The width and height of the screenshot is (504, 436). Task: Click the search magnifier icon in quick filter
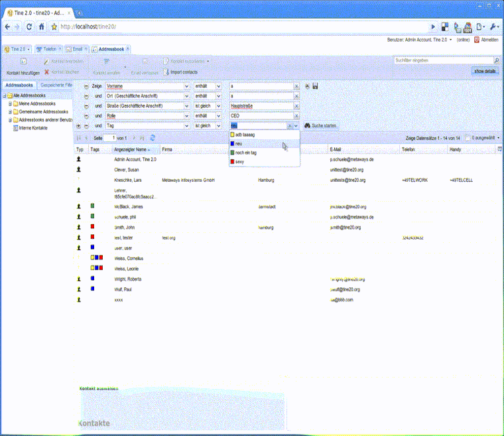pyautogui.click(x=497, y=60)
